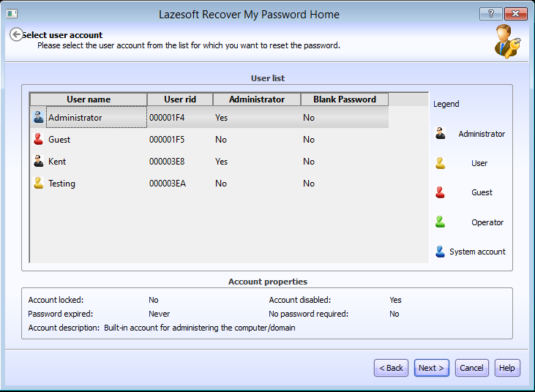535x392 pixels.
Task: Sort list by User name column header
Action: point(89,99)
